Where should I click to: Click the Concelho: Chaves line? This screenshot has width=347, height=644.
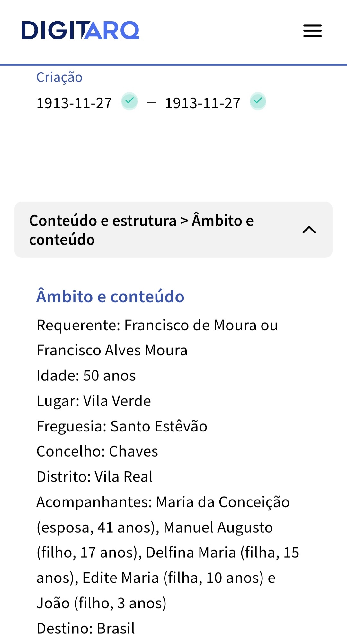(97, 451)
